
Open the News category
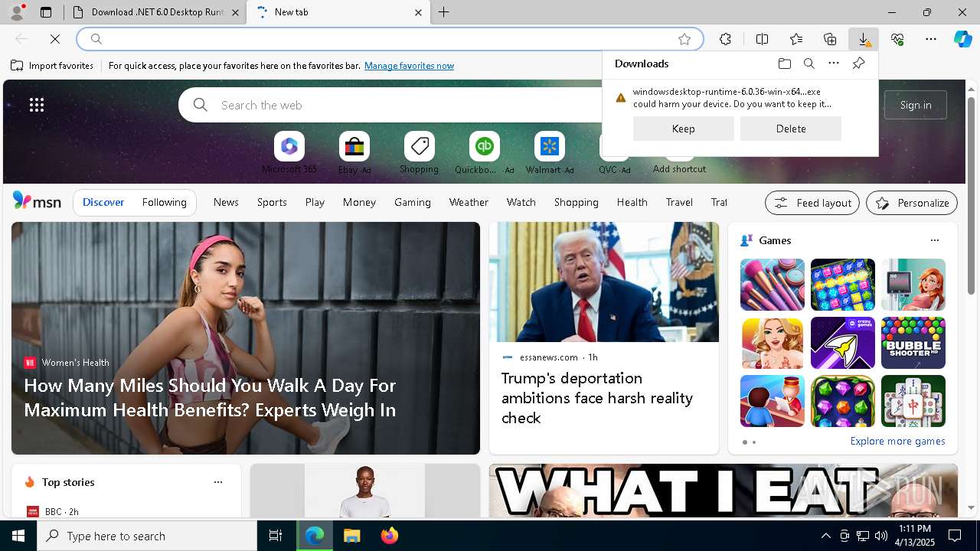tap(226, 202)
